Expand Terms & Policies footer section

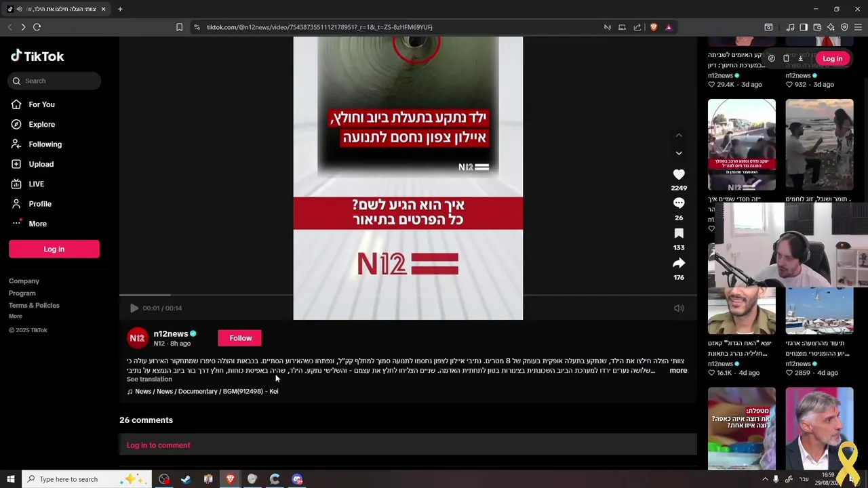[34, 305]
